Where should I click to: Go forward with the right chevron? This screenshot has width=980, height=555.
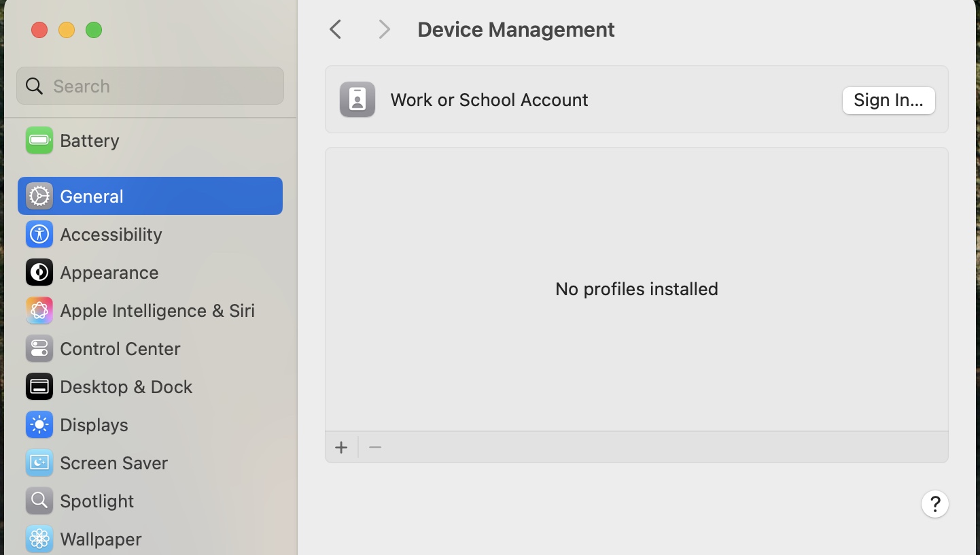click(384, 29)
